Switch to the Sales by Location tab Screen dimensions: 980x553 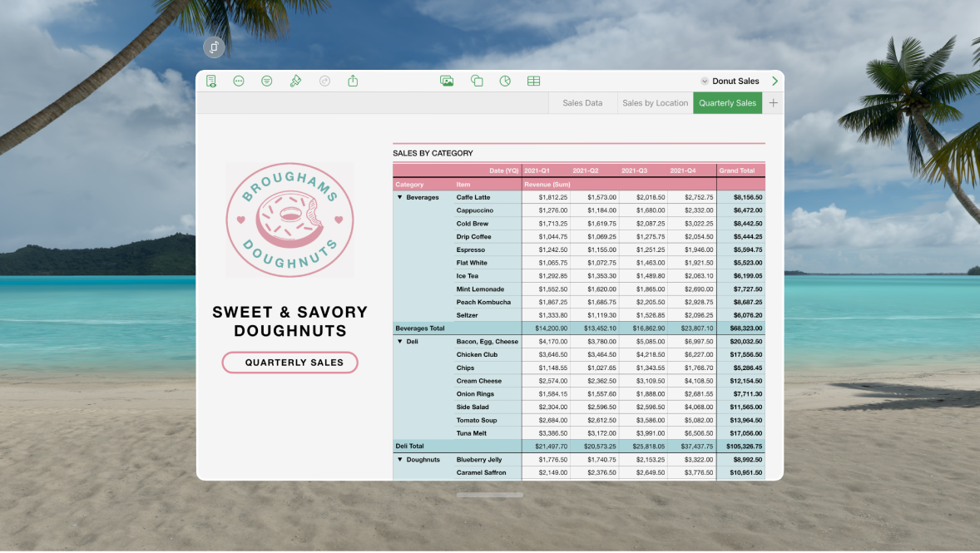(x=655, y=103)
